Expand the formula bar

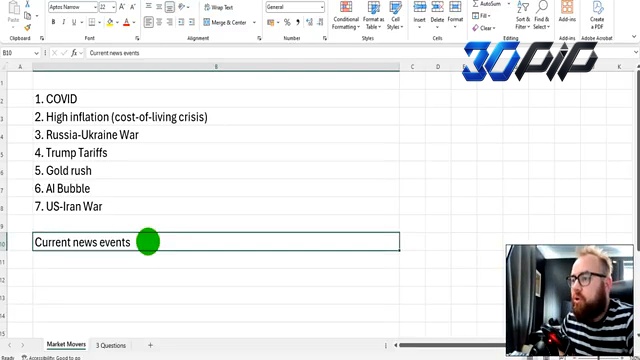point(636,53)
